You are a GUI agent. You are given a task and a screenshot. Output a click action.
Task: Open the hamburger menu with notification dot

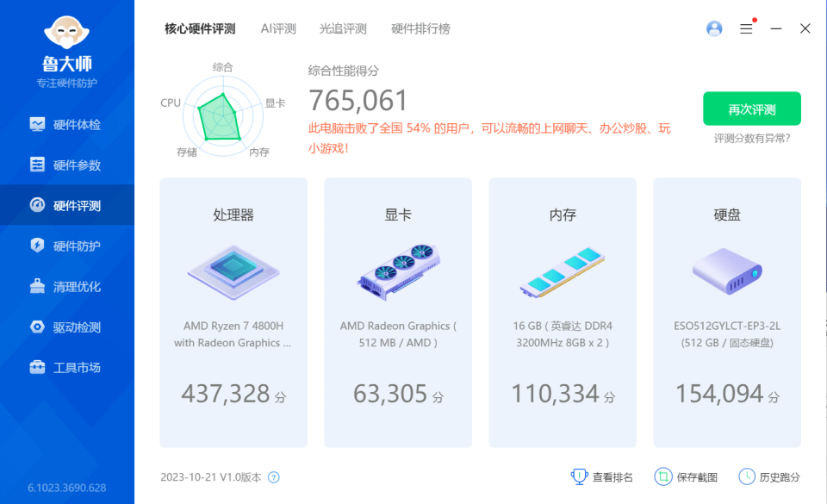click(746, 28)
